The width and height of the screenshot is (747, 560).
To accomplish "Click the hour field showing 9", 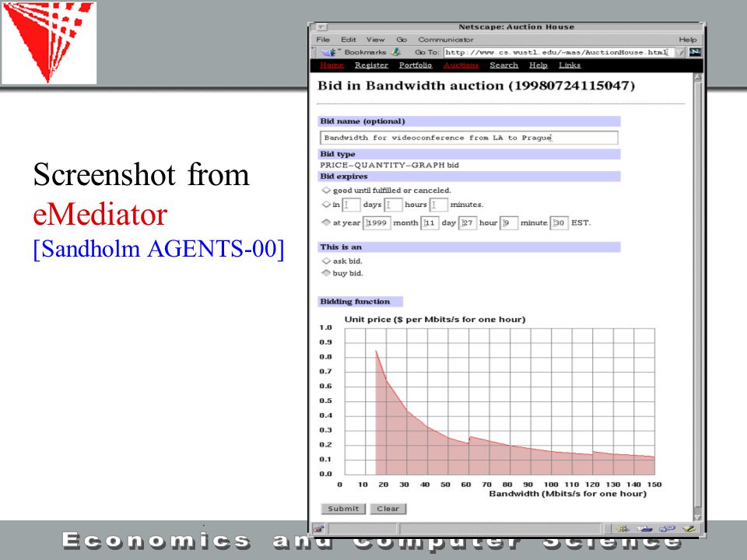I will coord(508,223).
